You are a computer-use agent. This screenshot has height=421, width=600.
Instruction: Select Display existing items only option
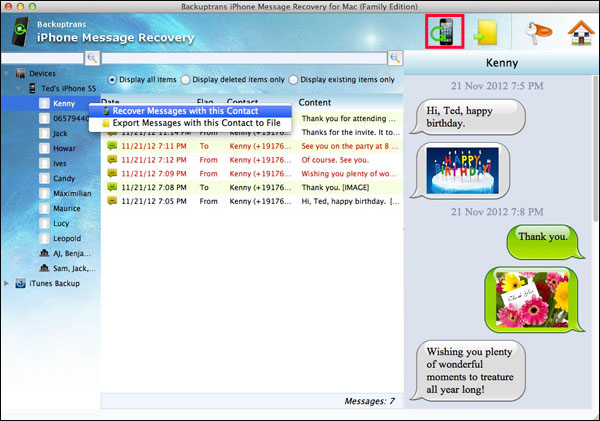pos(293,80)
